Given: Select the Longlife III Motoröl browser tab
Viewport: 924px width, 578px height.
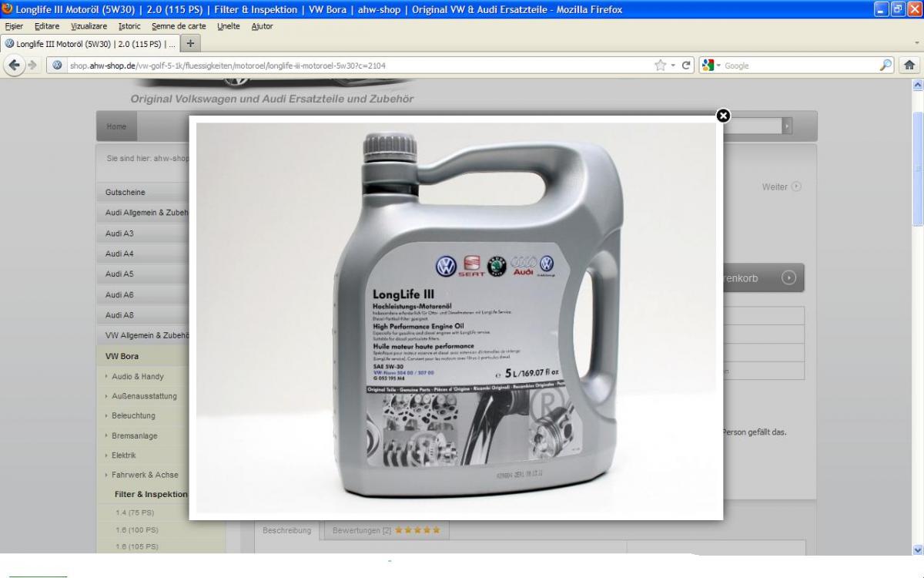Looking at the screenshot, I should (89, 42).
